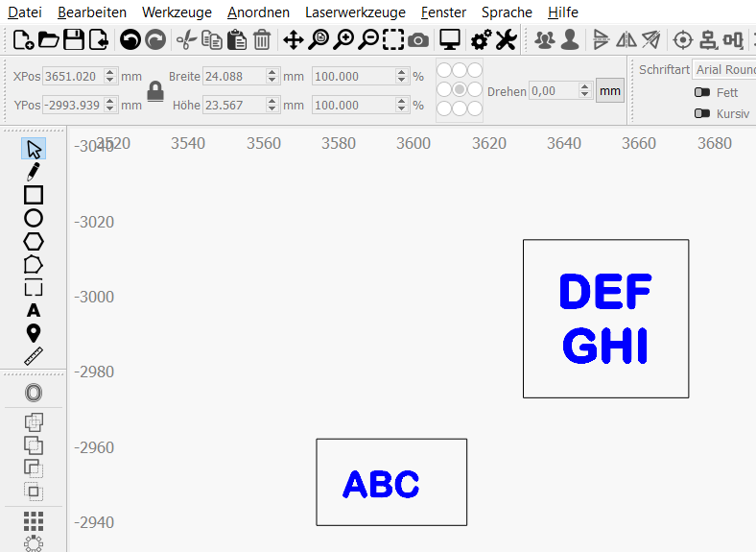Open the Schriftart font dropdown
Viewport: 756px width, 552px height.
[723, 70]
